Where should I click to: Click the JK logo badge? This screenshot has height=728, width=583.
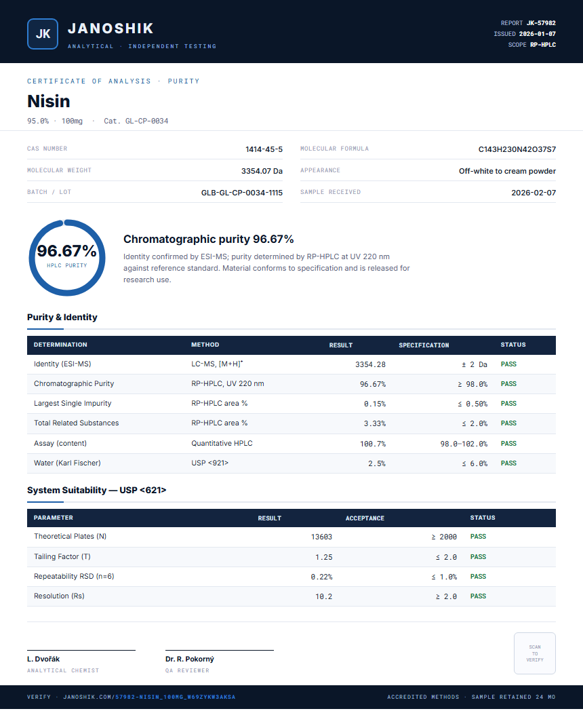point(43,34)
